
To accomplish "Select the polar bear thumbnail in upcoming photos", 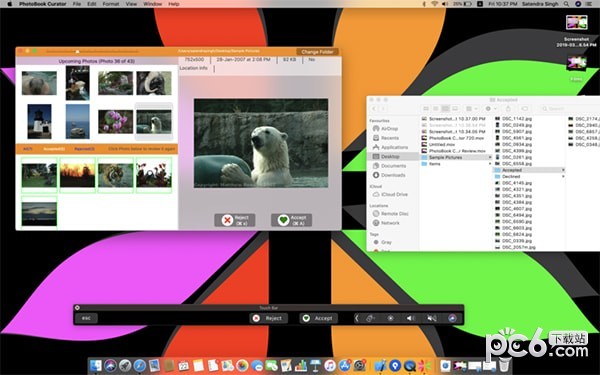I will (x=154, y=122).
